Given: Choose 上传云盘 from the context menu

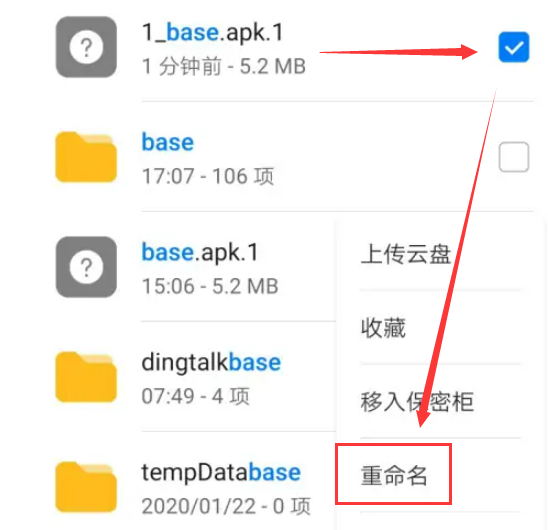Looking at the screenshot, I should pos(406,254).
